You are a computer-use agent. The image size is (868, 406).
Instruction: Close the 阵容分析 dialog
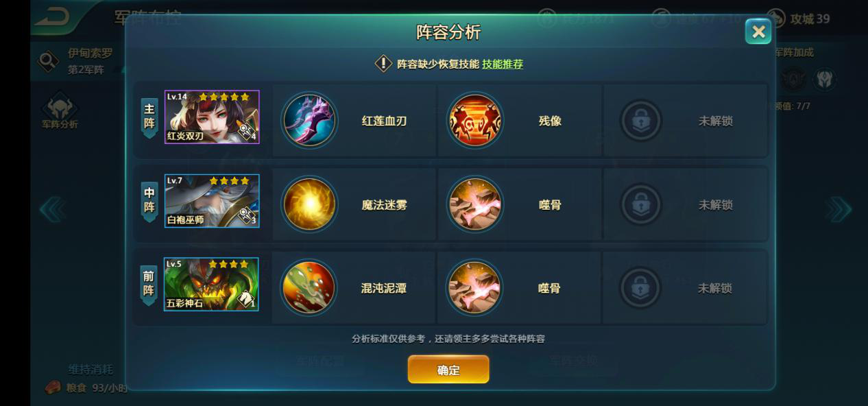[x=758, y=32]
